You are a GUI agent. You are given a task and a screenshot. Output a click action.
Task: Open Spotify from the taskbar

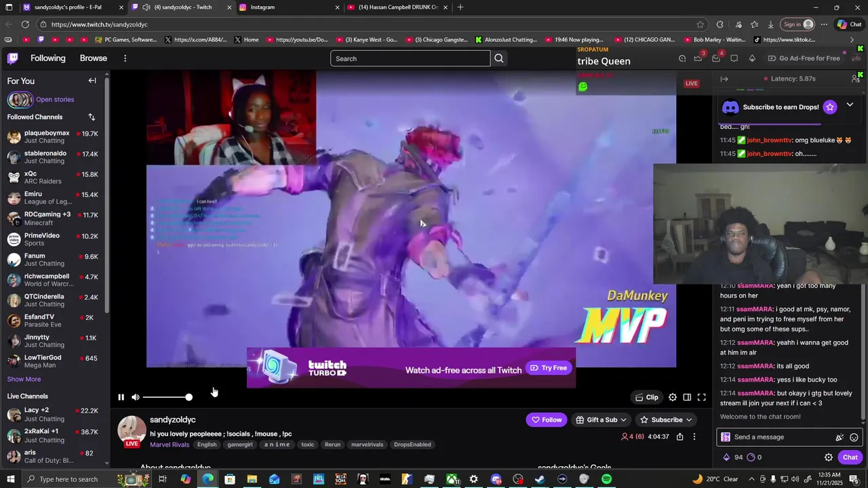[x=606, y=479]
